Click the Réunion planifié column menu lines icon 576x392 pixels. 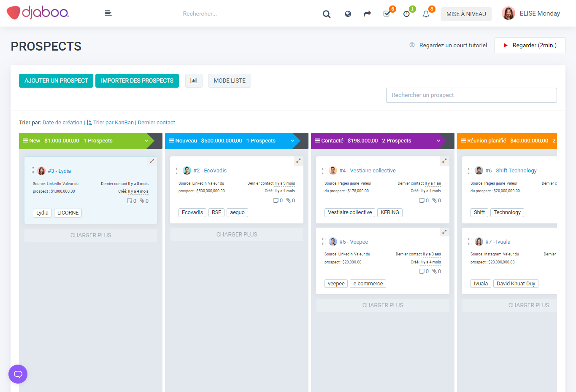(x=464, y=141)
